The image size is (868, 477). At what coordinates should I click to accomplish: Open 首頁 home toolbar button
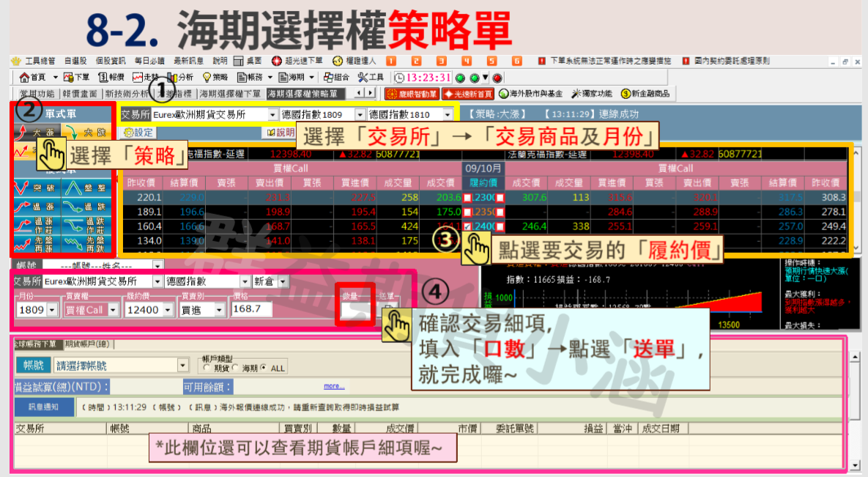tap(33, 78)
